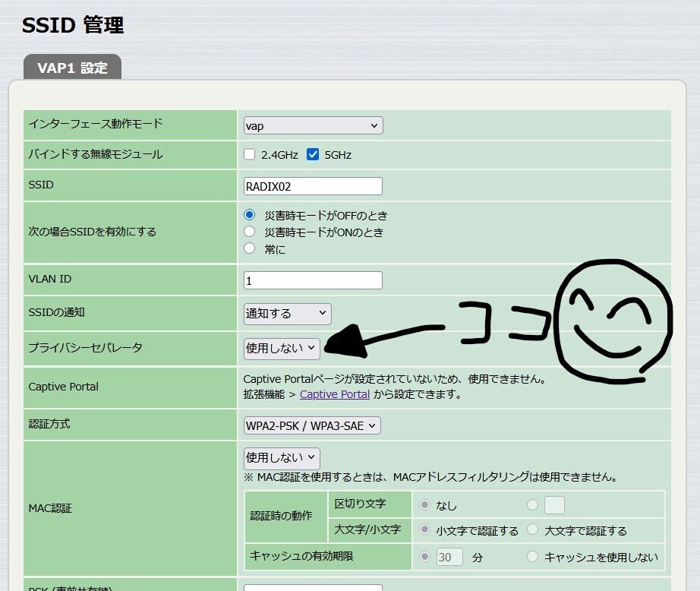700x591 pixels.
Task: Select なし for 区切り文字
Action: point(426,504)
